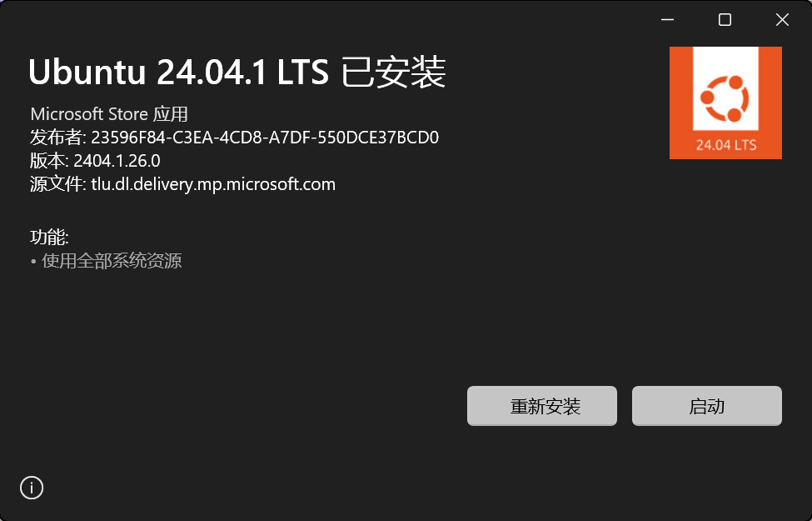Click the 功能 capabilities heading
812x521 pixels.
49,237
